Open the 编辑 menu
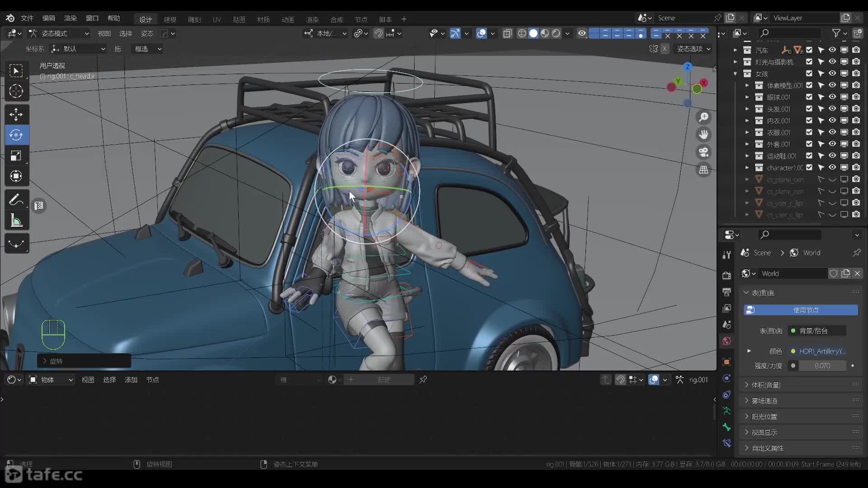 click(x=49, y=18)
